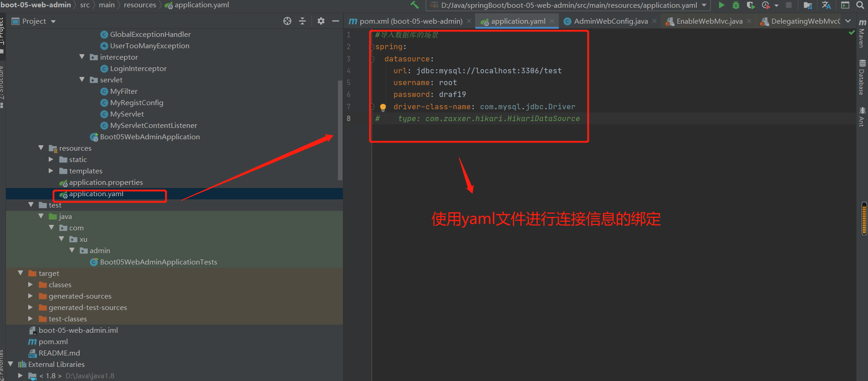Close the EnableWebMvc.java tab
868x381 pixels.
click(749, 21)
